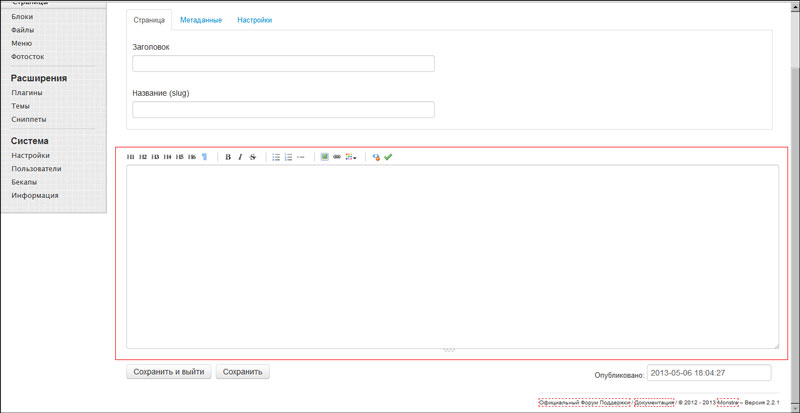800x413 pixels.
Task: Toggle bold formatting in the editor
Action: (228, 157)
